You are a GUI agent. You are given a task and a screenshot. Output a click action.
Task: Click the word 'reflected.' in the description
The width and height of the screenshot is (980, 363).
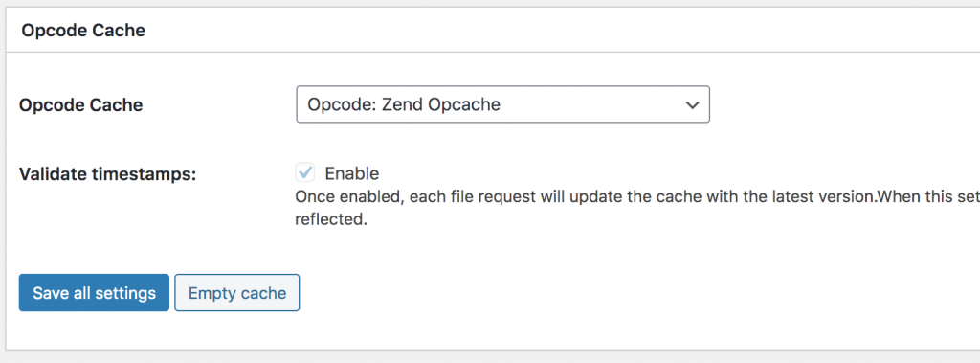pos(330,220)
